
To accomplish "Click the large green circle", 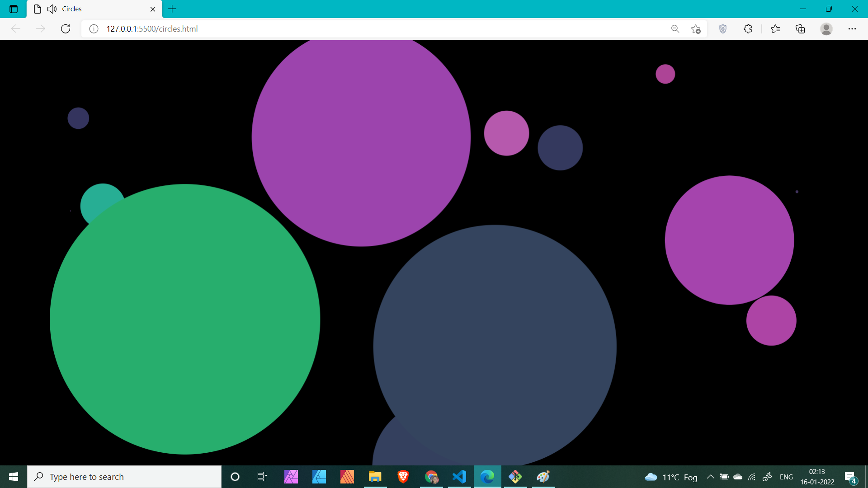I will (185, 319).
